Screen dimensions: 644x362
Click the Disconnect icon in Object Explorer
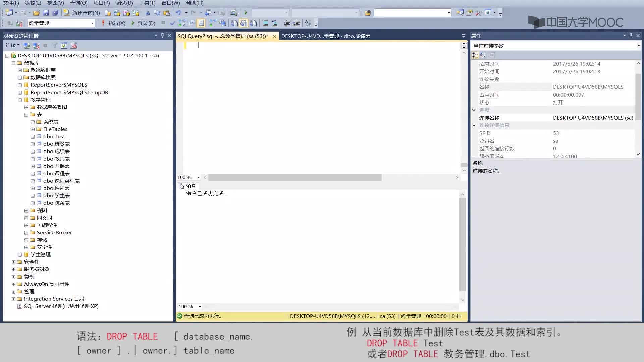point(36,45)
